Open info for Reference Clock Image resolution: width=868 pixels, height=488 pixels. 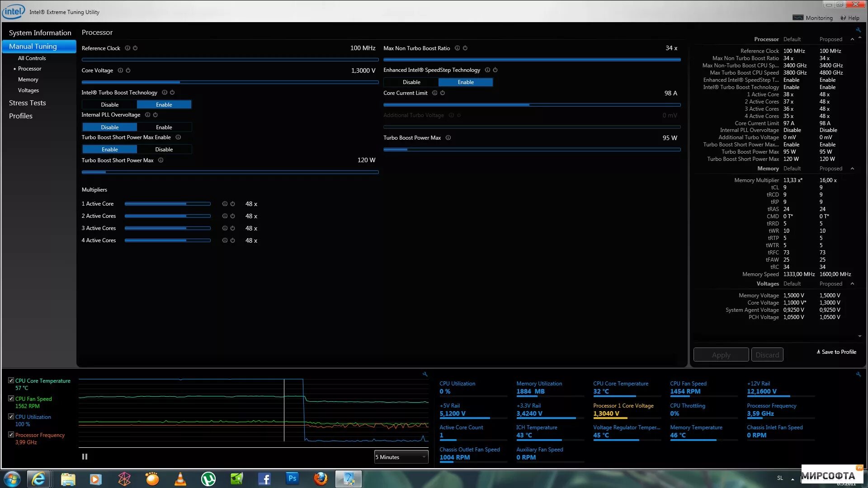127,48
